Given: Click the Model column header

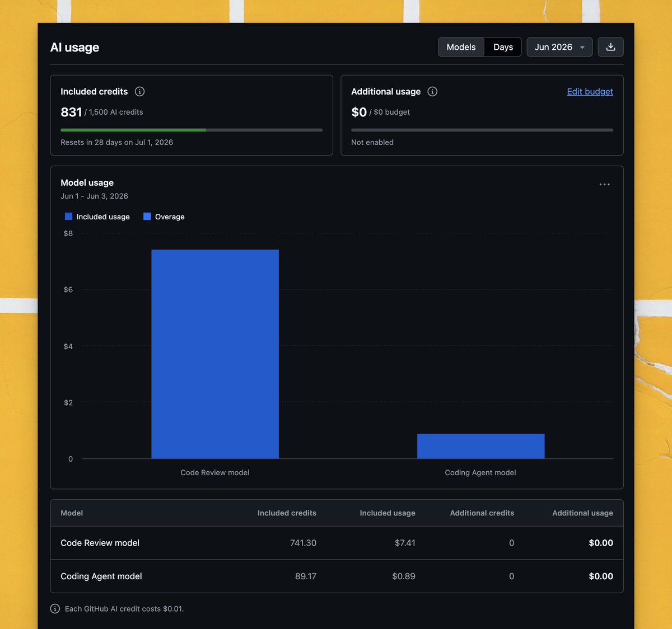Looking at the screenshot, I should (x=72, y=513).
